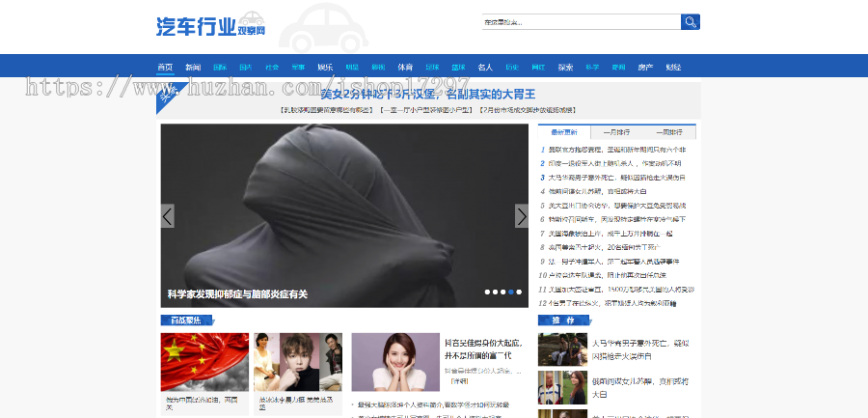Open the 足球 navigation item
Viewport: 868px width, 418px height.
click(x=432, y=67)
